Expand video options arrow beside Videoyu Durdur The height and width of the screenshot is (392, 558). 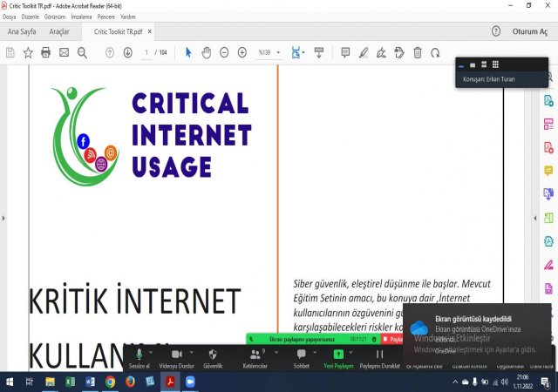click(x=191, y=352)
